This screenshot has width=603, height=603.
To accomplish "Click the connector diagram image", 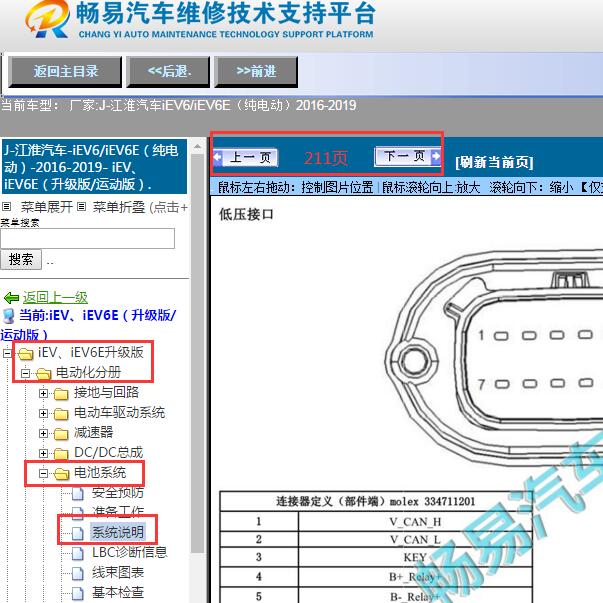I will click(x=493, y=356).
